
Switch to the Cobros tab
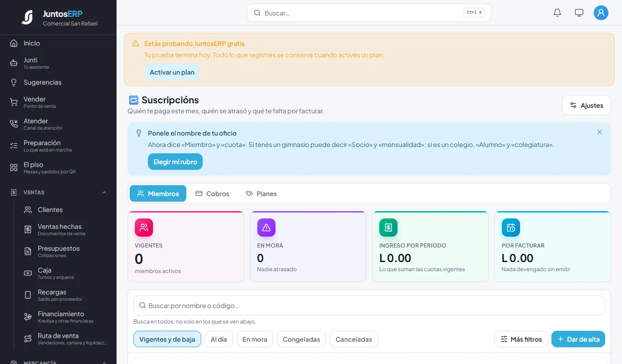[x=212, y=193]
